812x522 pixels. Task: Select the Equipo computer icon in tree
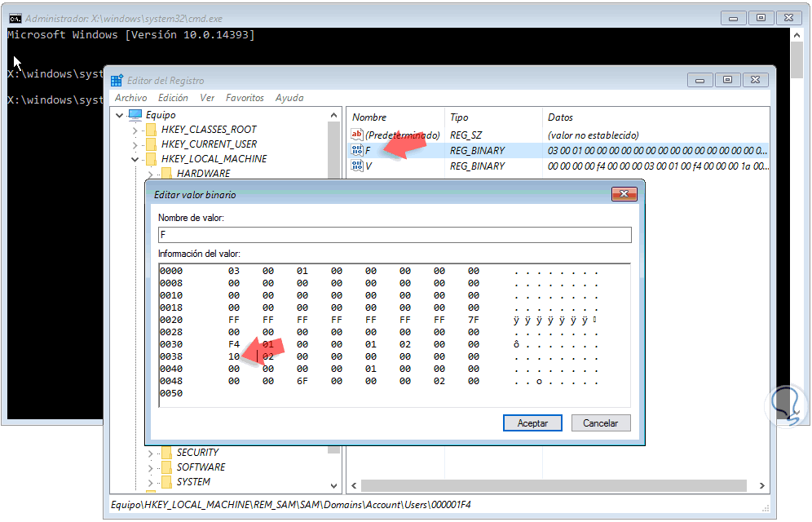click(135, 114)
